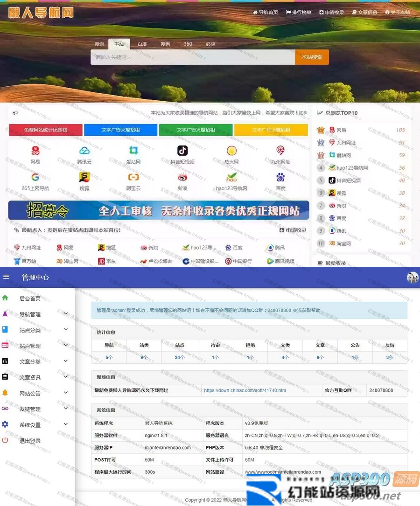Click the announcement megaphone icon
The height and width of the screenshot is (506, 420).
click(x=15, y=112)
